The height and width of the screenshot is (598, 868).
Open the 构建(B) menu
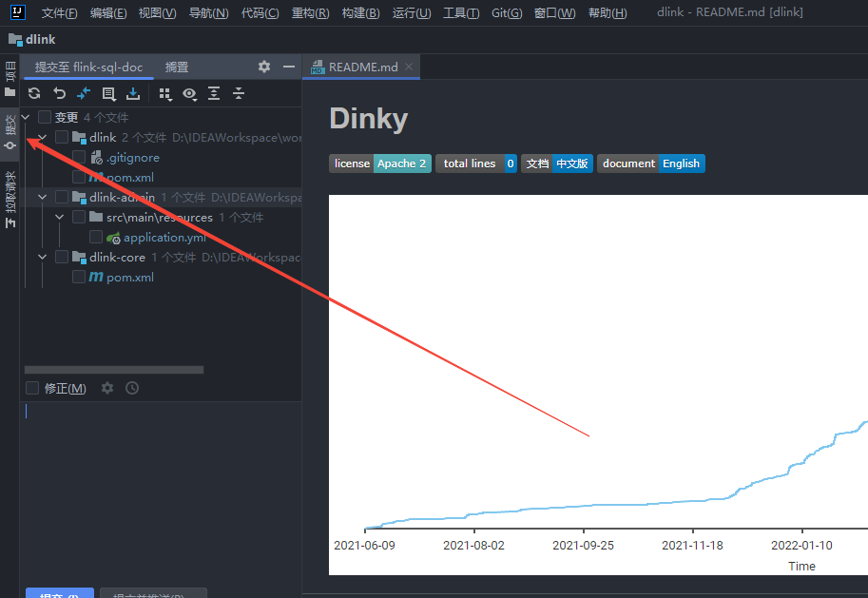[361, 12]
